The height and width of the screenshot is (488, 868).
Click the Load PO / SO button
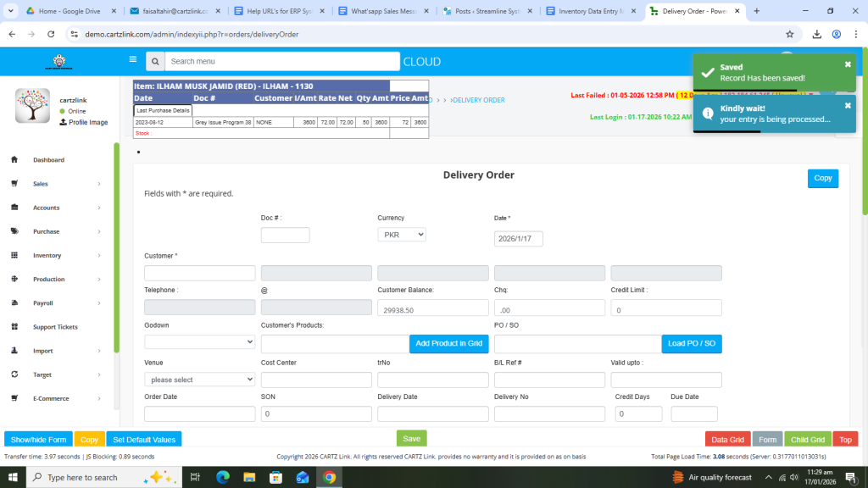[x=691, y=343]
